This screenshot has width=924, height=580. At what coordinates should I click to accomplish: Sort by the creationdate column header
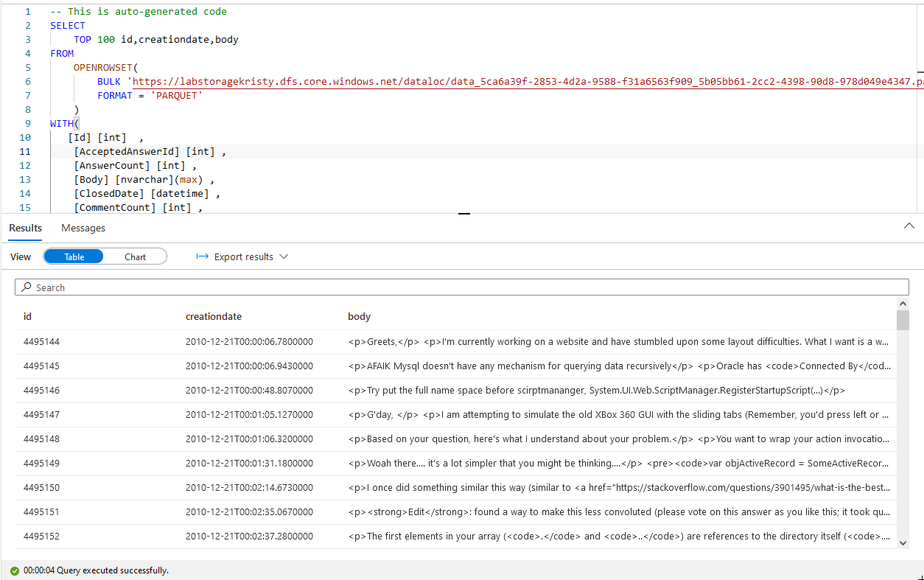coord(213,316)
